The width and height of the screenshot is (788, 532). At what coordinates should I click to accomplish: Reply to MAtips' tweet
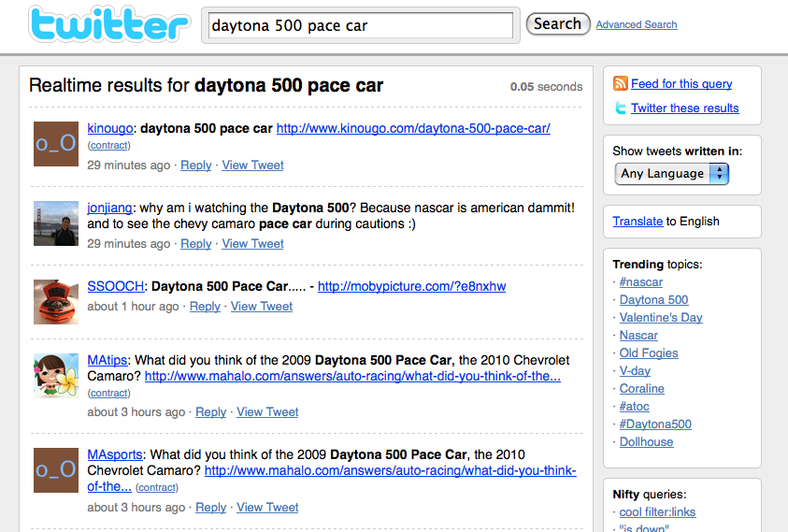pos(211,411)
